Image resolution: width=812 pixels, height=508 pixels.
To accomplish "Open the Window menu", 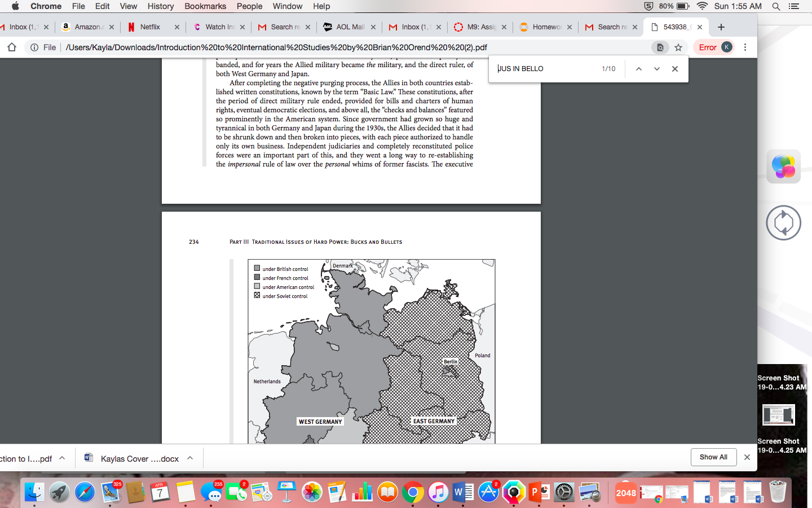I will coord(288,6).
